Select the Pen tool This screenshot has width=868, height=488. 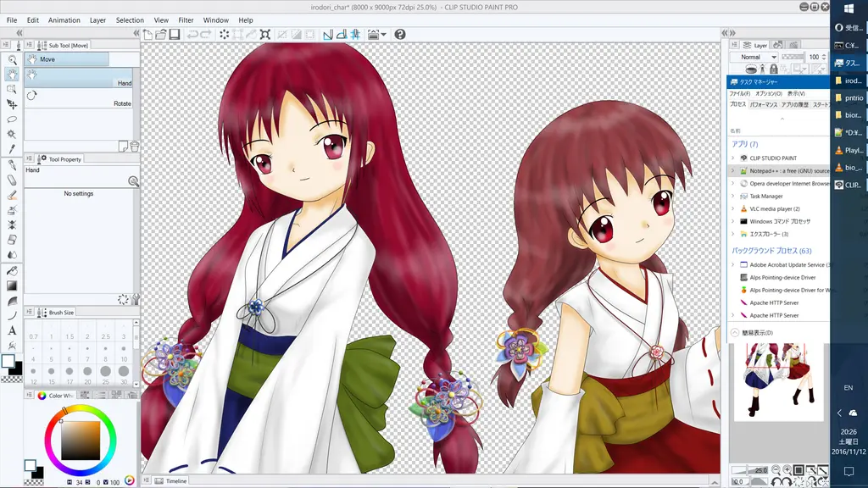click(x=12, y=165)
